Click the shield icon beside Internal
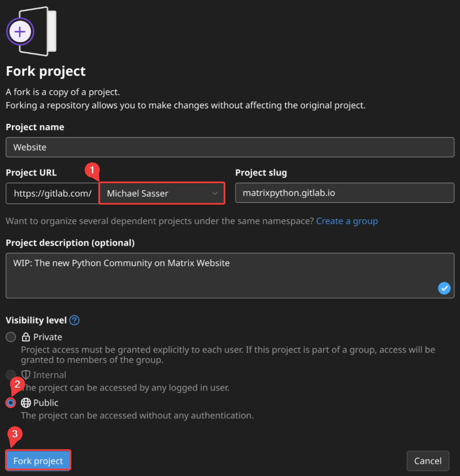Viewport: 460px width, 476px height. [x=26, y=375]
